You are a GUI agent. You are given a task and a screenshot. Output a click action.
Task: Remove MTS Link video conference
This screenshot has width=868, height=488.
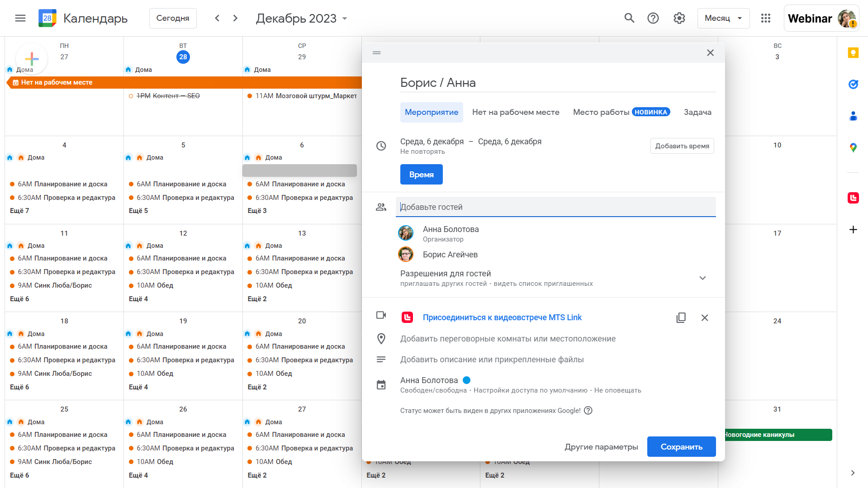pyautogui.click(x=705, y=317)
